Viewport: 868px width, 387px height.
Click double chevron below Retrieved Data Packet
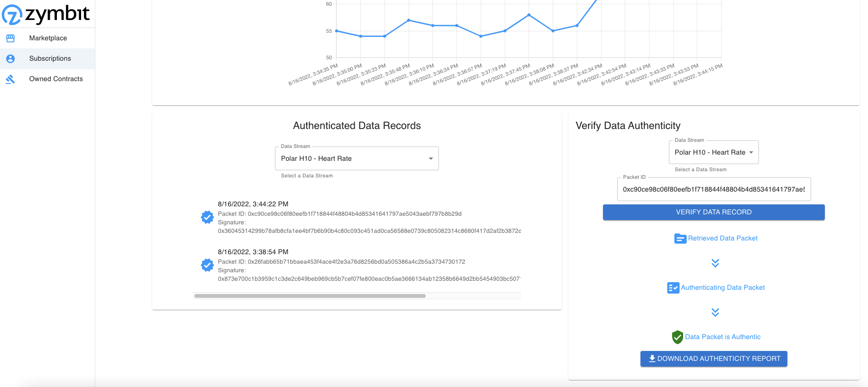[x=715, y=263]
